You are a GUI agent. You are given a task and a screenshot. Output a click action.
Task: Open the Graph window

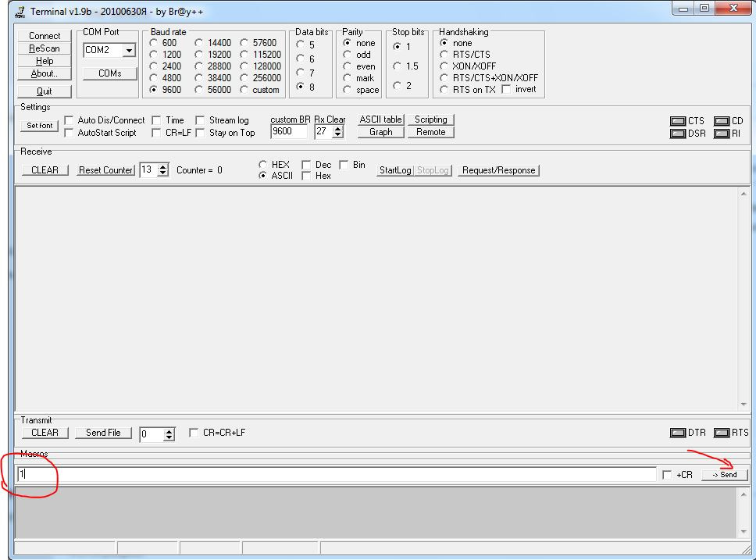(381, 132)
